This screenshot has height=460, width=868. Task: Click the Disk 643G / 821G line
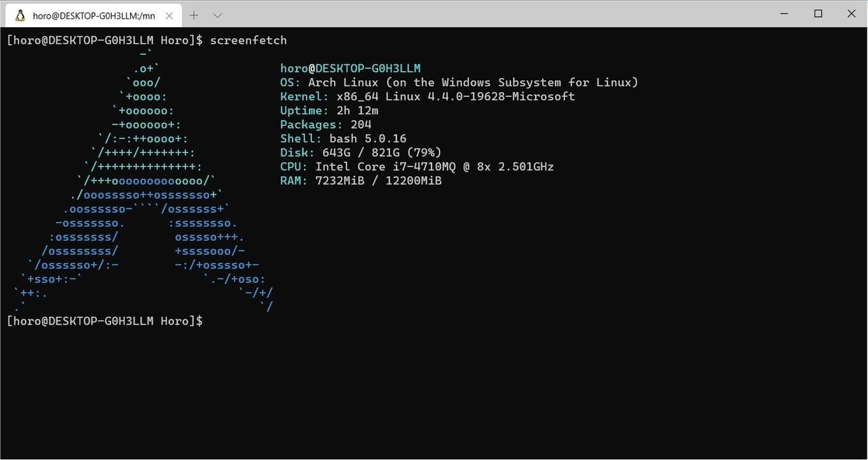click(x=361, y=152)
